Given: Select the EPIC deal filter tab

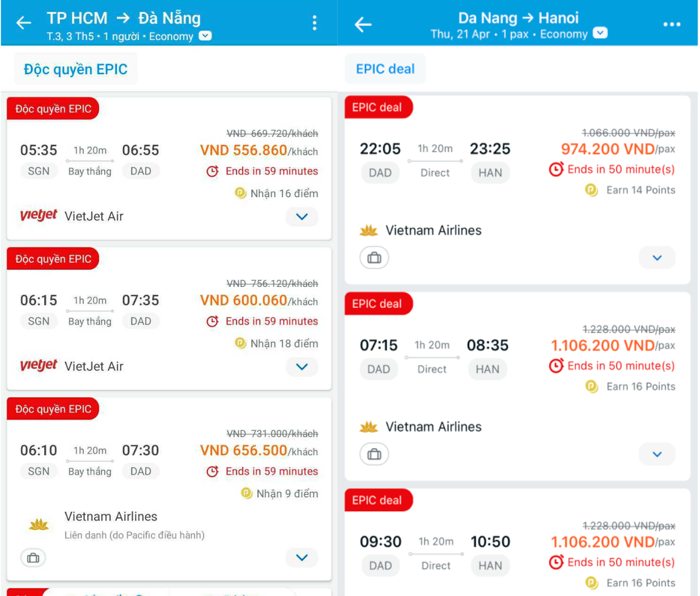Looking at the screenshot, I should pos(385,69).
